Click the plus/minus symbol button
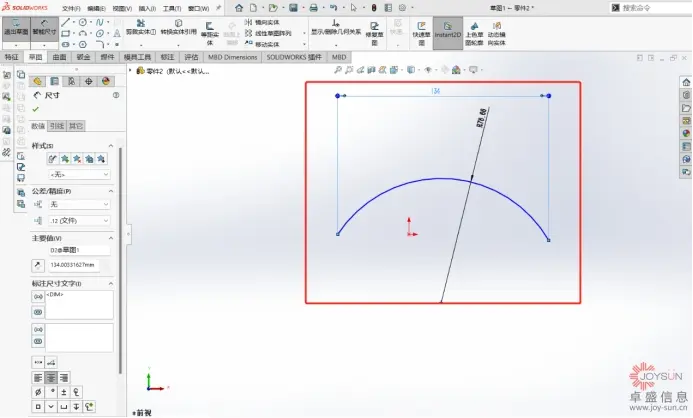Screen dimensions: 693x418 64,392
